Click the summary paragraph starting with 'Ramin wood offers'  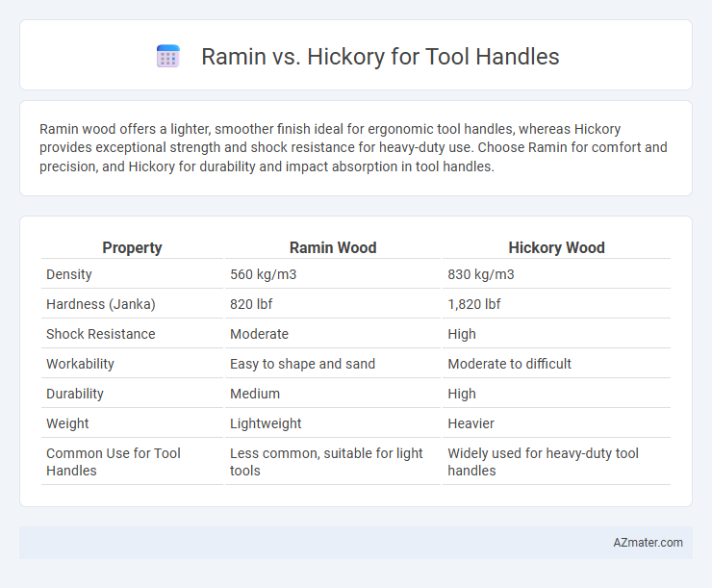[353, 147]
